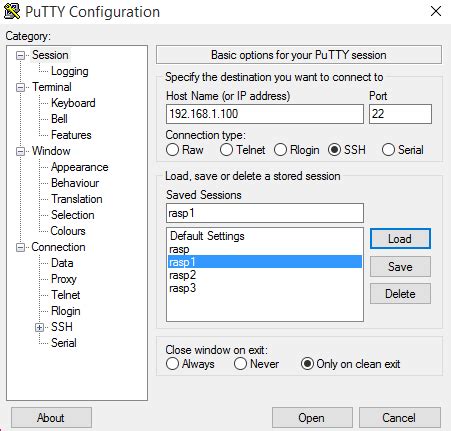Open Colours settings
Viewport: 451px width, 431px height.
point(68,231)
